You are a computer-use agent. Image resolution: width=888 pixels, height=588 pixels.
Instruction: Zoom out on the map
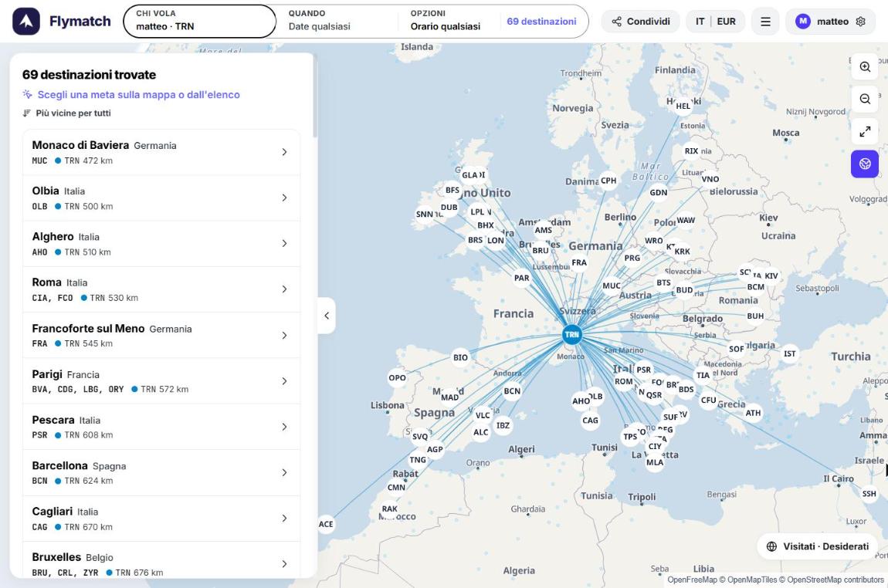point(865,99)
